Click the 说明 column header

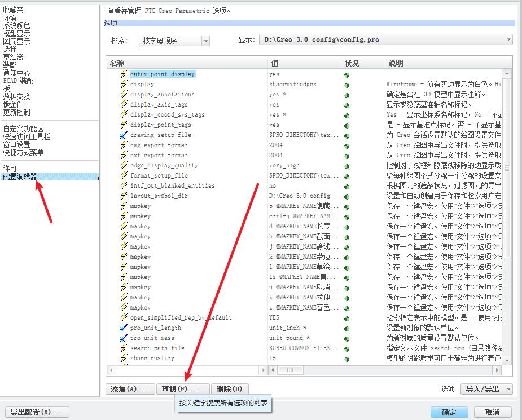[x=448, y=63]
